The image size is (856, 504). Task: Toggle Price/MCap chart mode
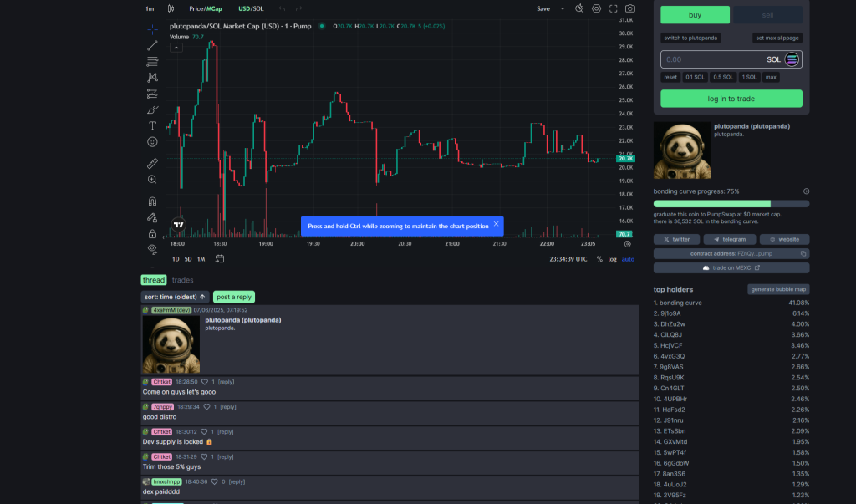[x=206, y=8]
